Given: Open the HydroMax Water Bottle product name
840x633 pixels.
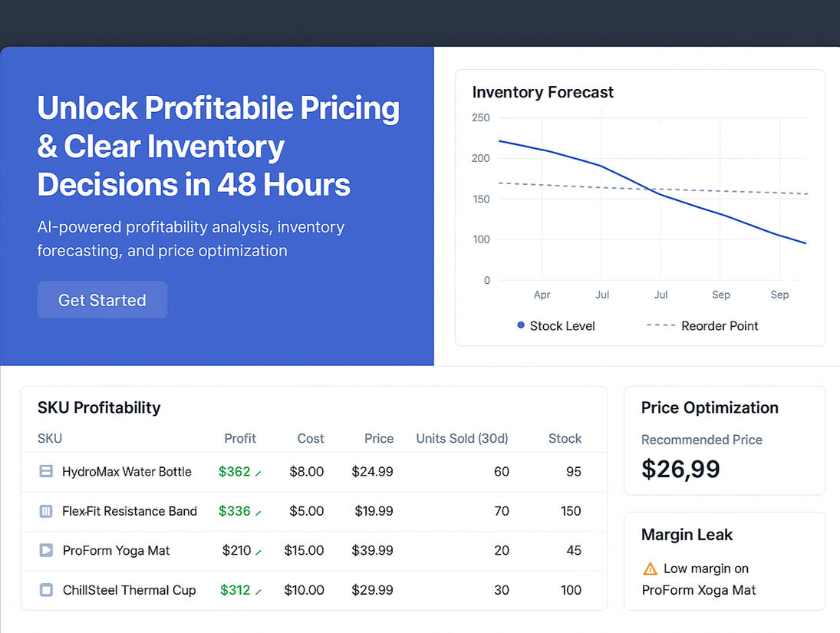Looking at the screenshot, I should (x=127, y=471).
